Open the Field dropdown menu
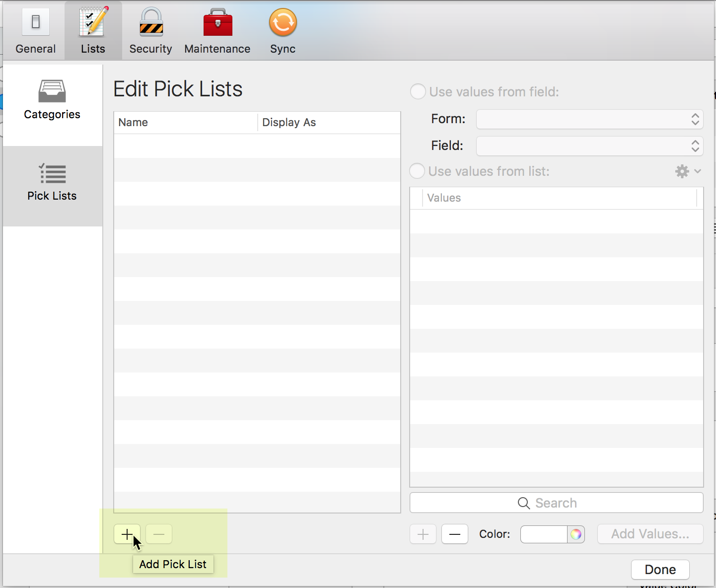This screenshot has width=716, height=588. tap(589, 146)
